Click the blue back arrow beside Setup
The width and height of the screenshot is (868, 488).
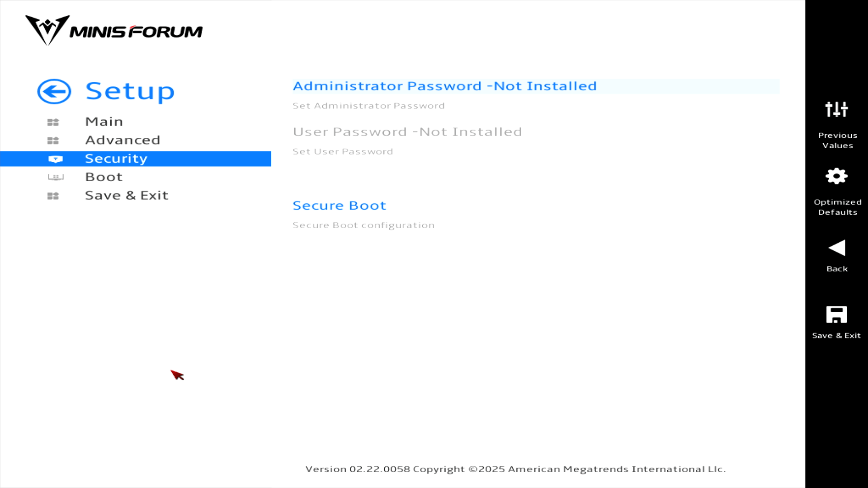54,91
